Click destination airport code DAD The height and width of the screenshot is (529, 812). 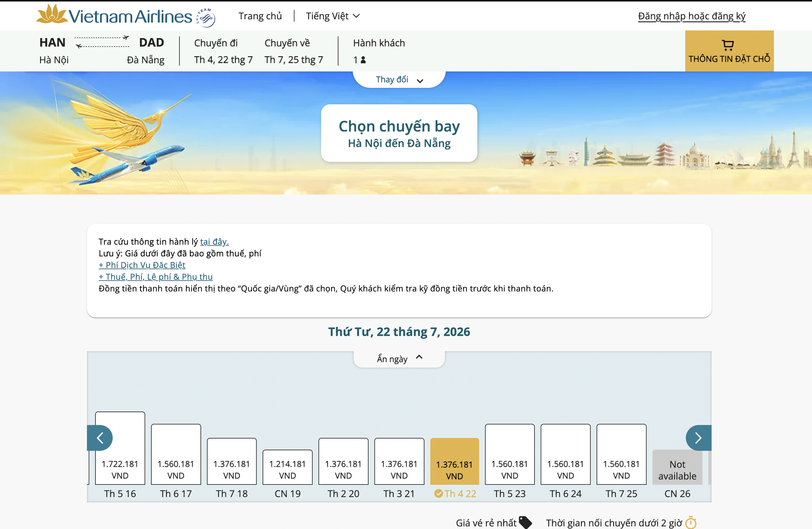tap(152, 42)
